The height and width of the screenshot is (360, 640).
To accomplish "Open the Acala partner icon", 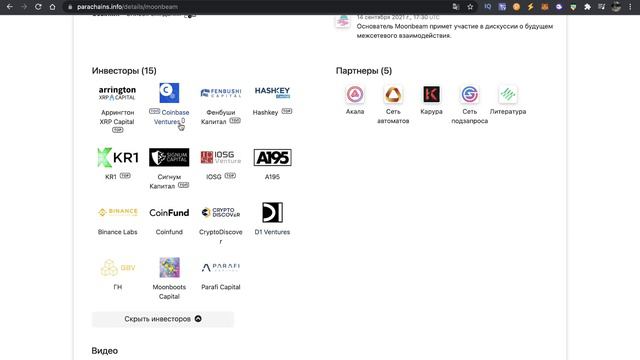I will (355, 94).
